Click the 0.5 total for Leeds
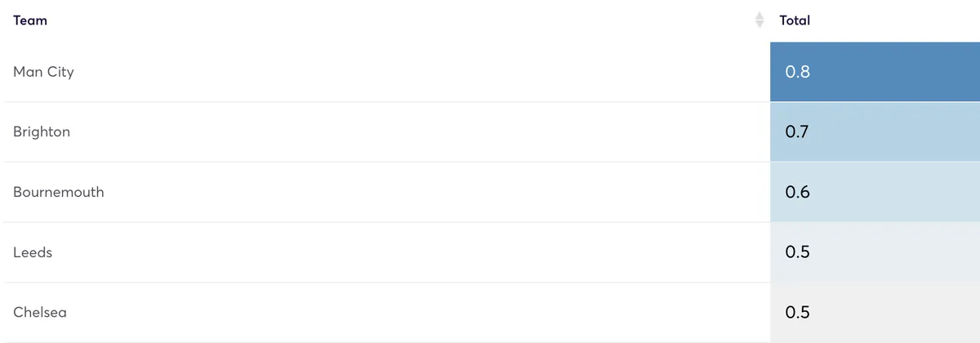The height and width of the screenshot is (343, 980). click(874, 252)
